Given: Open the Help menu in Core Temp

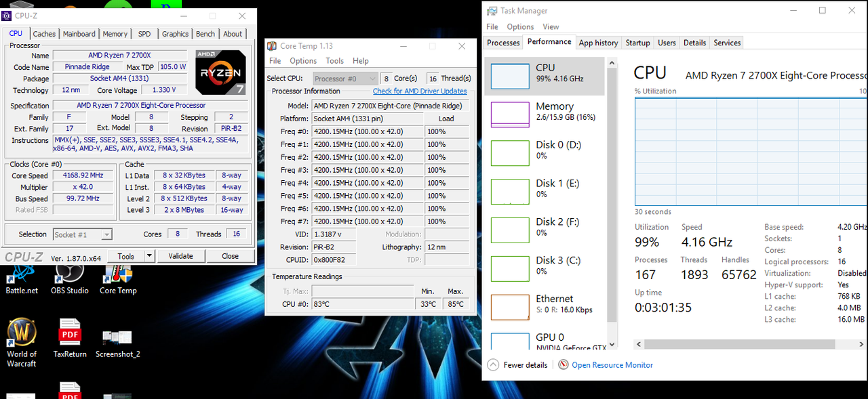Looking at the screenshot, I should (x=361, y=61).
